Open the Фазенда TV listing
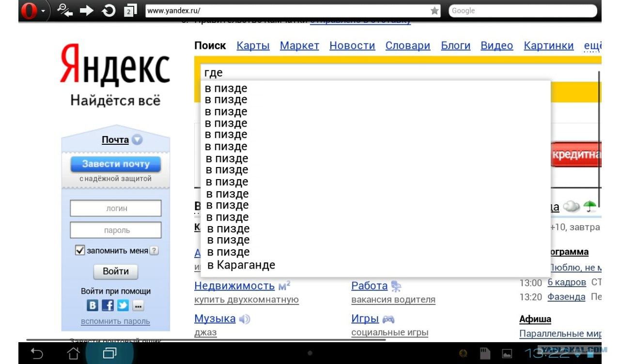 567,297
